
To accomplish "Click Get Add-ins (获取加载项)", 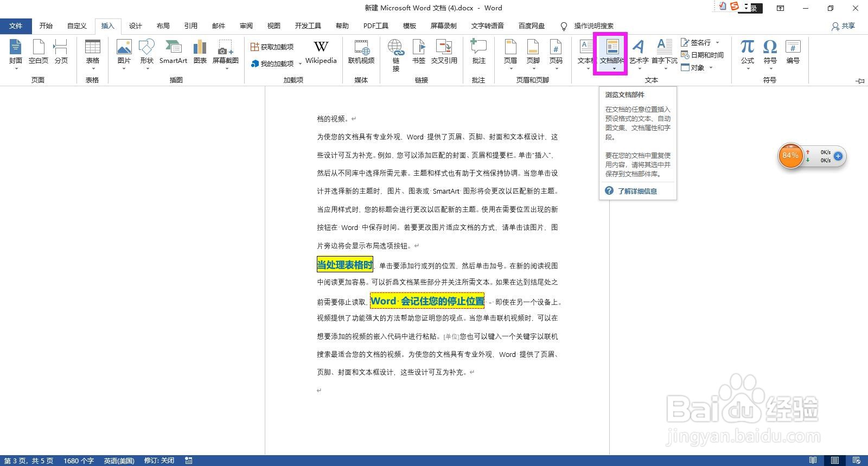I will pyautogui.click(x=272, y=47).
